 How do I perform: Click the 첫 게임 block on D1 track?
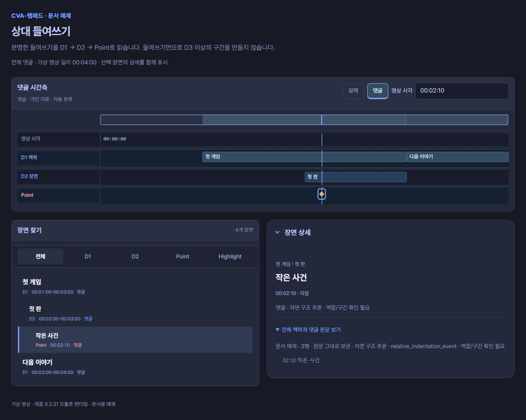[x=304, y=156]
